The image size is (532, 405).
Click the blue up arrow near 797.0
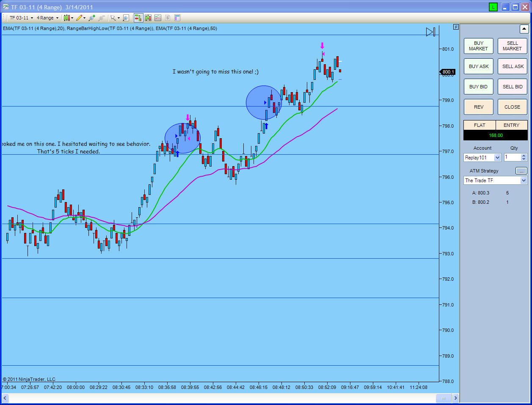pos(177,154)
